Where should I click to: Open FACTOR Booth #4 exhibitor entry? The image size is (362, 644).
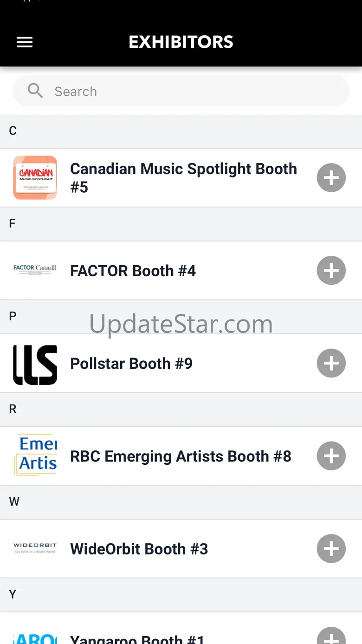tap(181, 270)
